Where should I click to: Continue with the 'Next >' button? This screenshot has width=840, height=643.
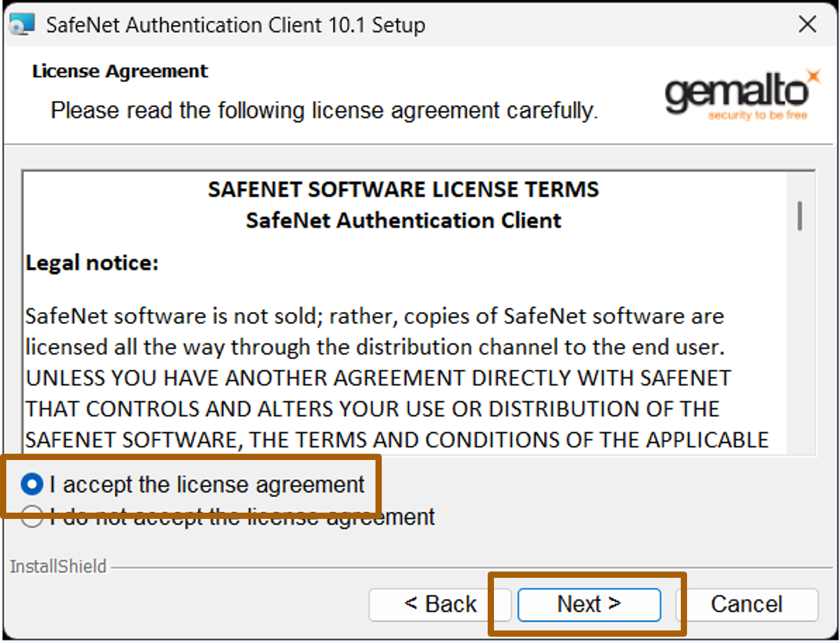tap(589, 604)
